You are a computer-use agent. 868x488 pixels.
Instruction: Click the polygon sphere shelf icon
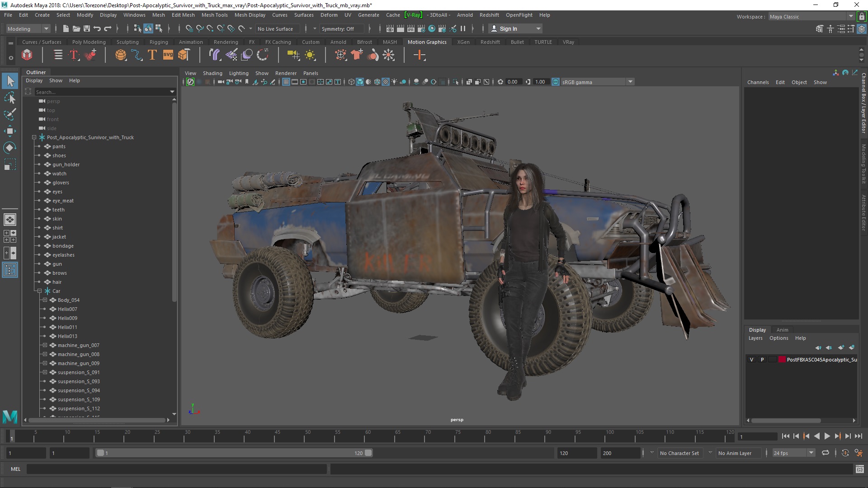pyautogui.click(x=121, y=55)
